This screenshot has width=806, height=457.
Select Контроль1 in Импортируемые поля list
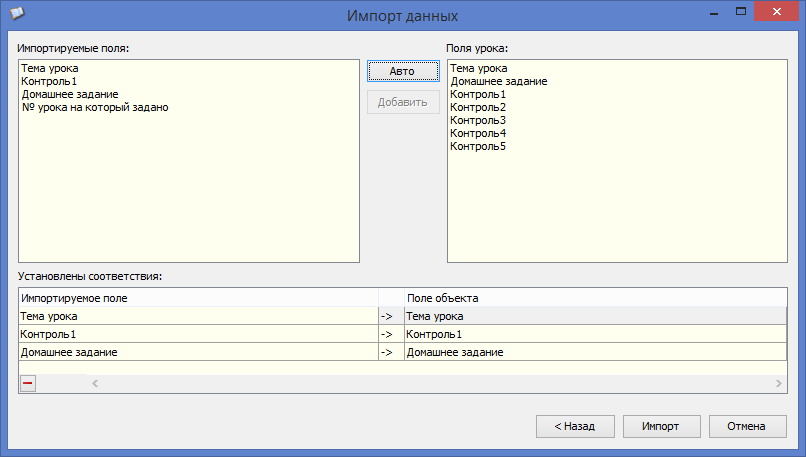point(49,81)
